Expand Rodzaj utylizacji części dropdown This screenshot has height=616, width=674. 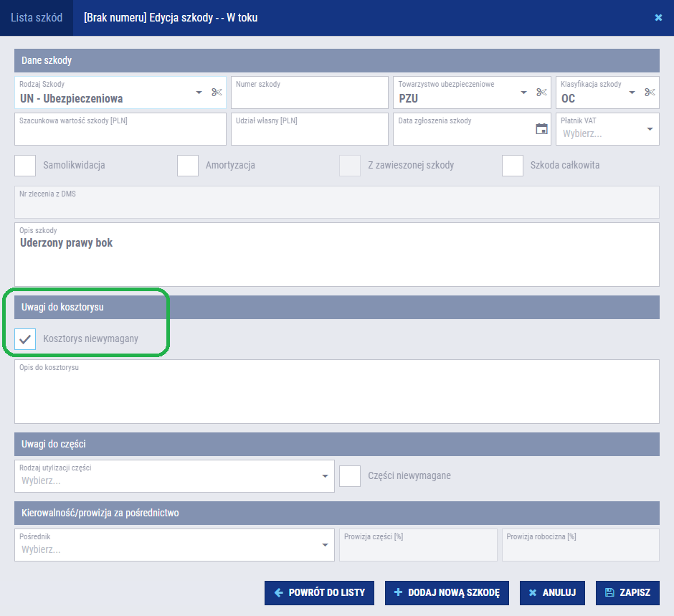[x=325, y=476]
